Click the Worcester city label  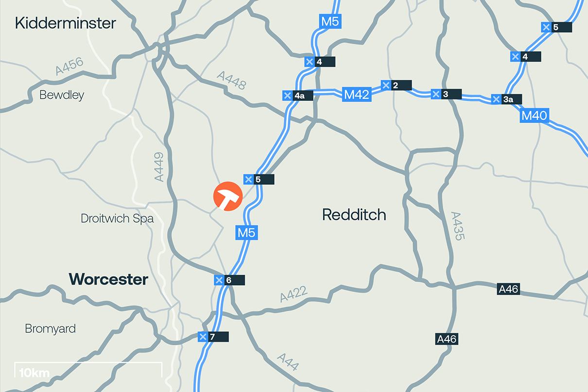[108, 279]
